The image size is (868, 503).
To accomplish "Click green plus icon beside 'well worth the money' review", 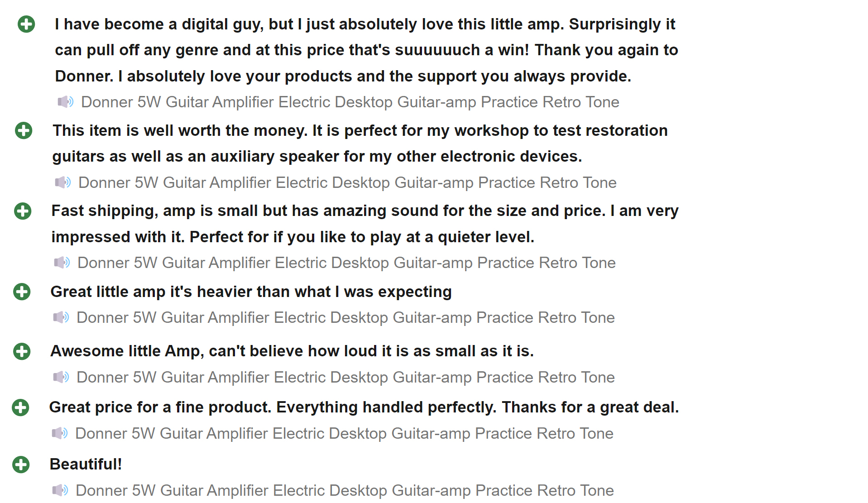I will 24,130.
